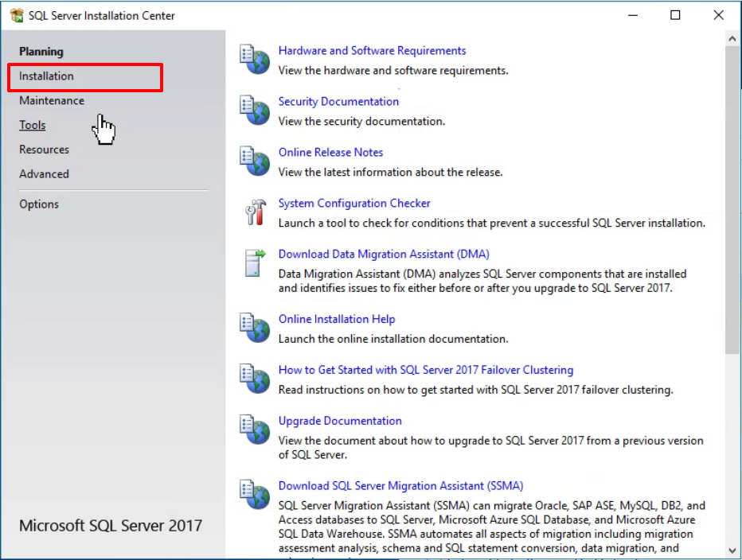Click the Failover Clustering globe icon
Viewport: 742px width, 560px height.
[x=255, y=379]
